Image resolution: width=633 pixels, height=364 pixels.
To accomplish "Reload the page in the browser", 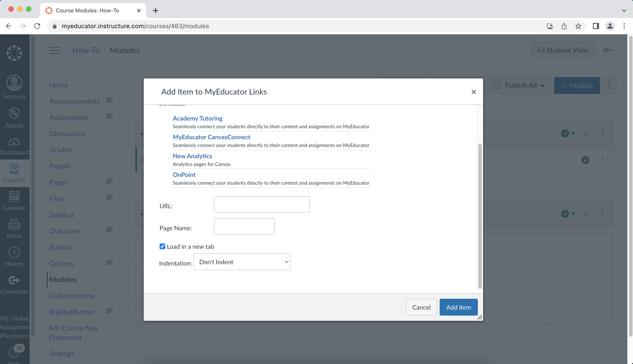I will point(37,26).
